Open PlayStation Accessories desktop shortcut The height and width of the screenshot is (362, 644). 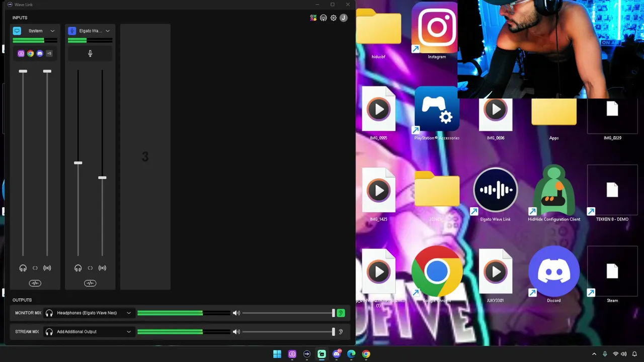point(437,114)
